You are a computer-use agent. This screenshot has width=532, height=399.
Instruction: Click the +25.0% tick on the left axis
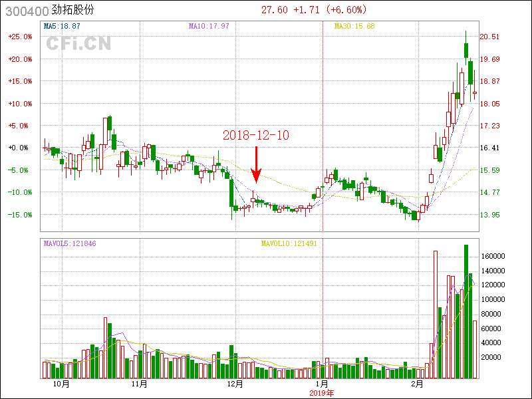(20, 37)
